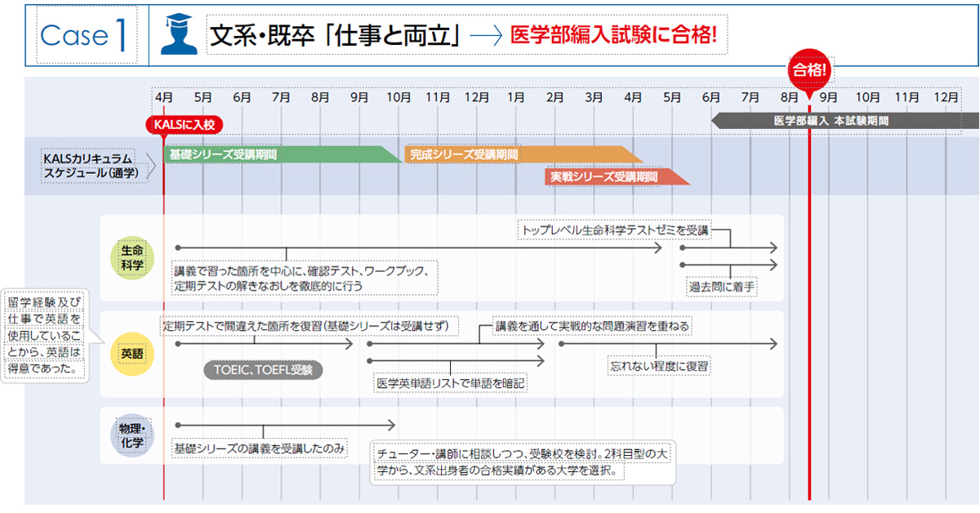This screenshot has width=980, height=513.
Task: Click the 忘れない程度に復習 label
Action: tap(659, 365)
